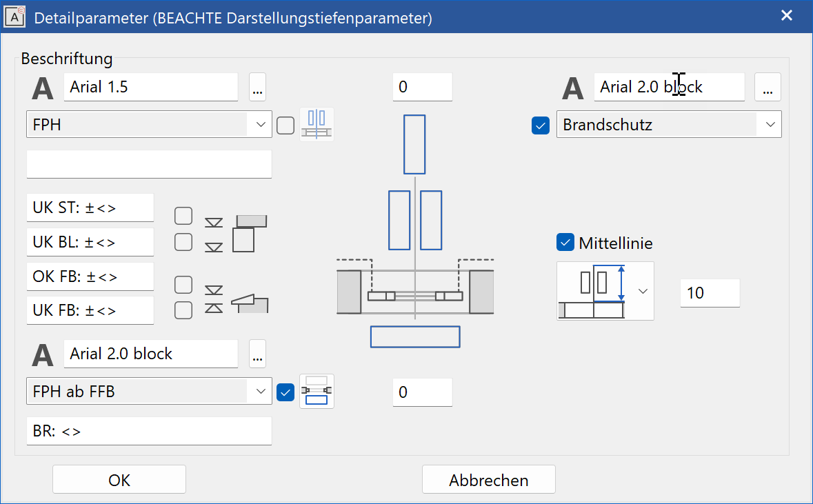813x504 pixels.
Task: Enable the checkbox for UK BL
Action: (x=183, y=241)
